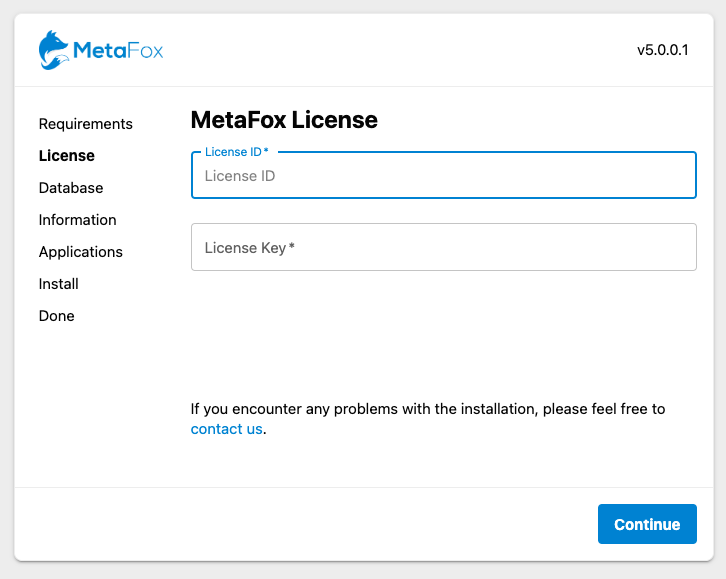Image resolution: width=726 pixels, height=579 pixels.
Task: Click the installation problems help text
Action: [428, 419]
